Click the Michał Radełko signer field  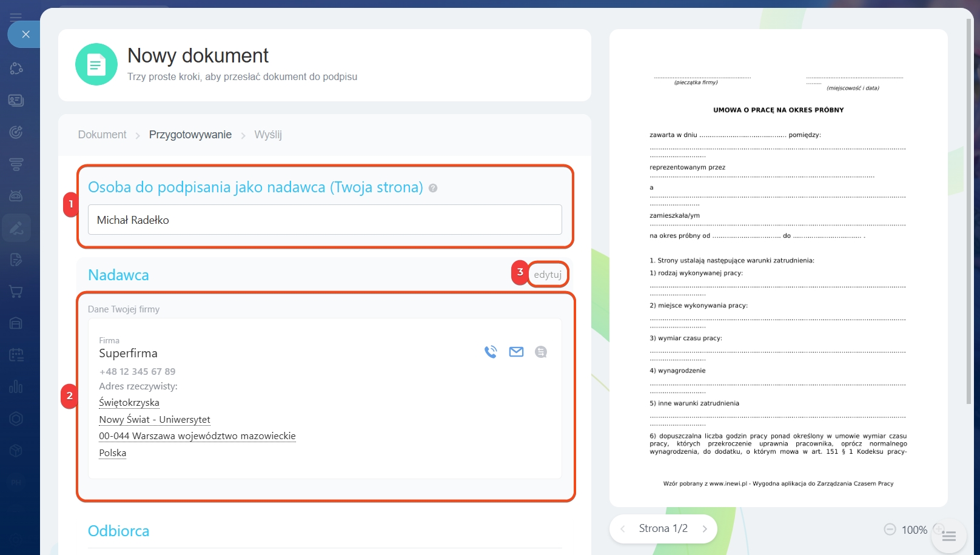pos(324,220)
